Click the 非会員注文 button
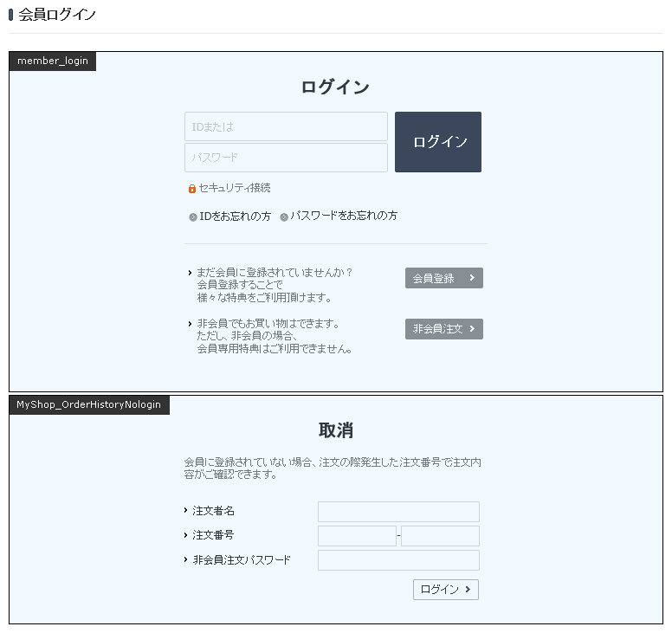 444,329
